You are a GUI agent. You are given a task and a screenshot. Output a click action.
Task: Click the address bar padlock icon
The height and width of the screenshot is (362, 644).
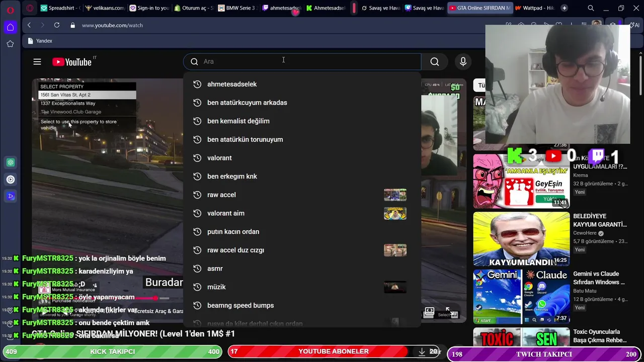(x=73, y=25)
